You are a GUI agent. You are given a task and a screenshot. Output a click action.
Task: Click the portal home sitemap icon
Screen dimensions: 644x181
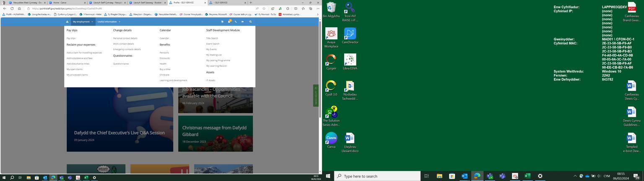pyautogui.click(x=67, y=22)
